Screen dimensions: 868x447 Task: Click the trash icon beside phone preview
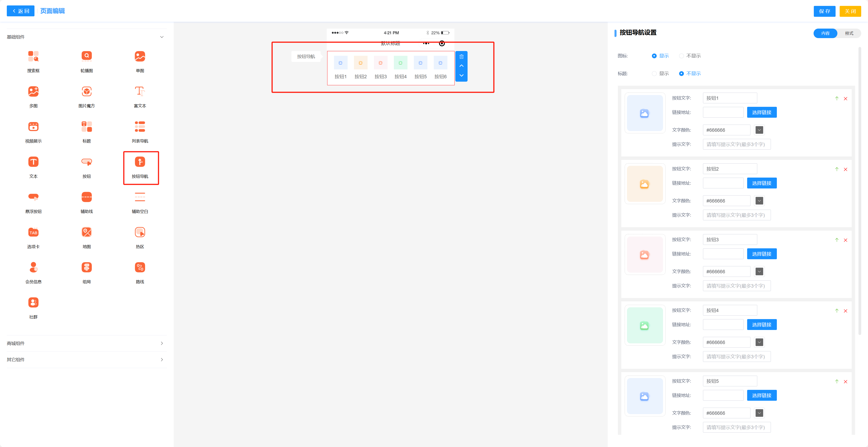pyautogui.click(x=461, y=57)
